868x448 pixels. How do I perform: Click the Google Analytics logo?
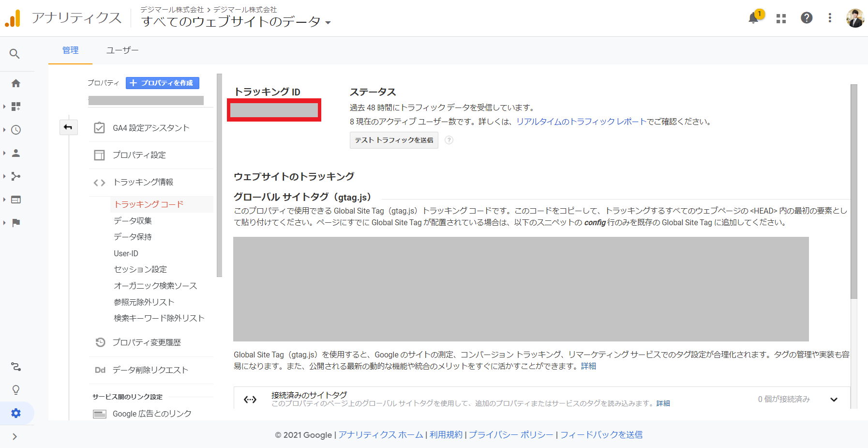(x=13, y=18)
